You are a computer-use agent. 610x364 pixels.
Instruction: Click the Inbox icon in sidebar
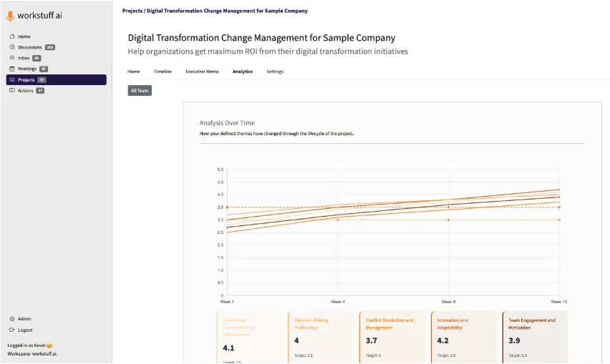point(12,58)
